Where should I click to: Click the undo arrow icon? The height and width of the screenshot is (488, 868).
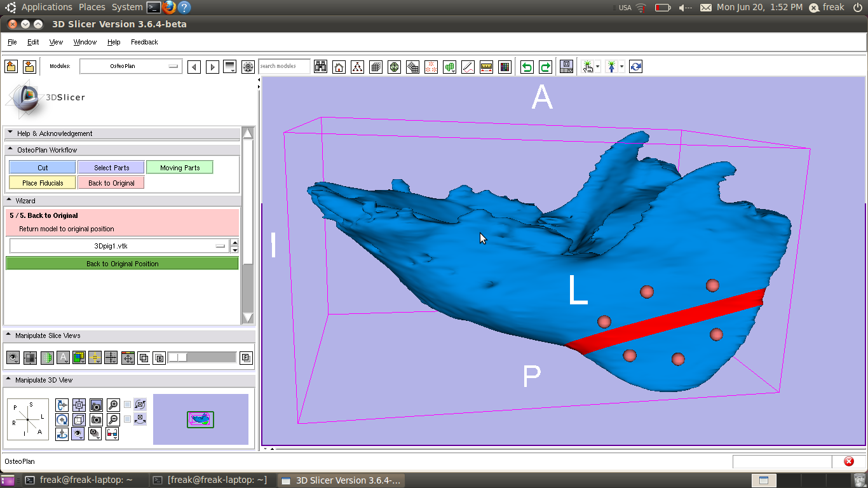(527, 67)
